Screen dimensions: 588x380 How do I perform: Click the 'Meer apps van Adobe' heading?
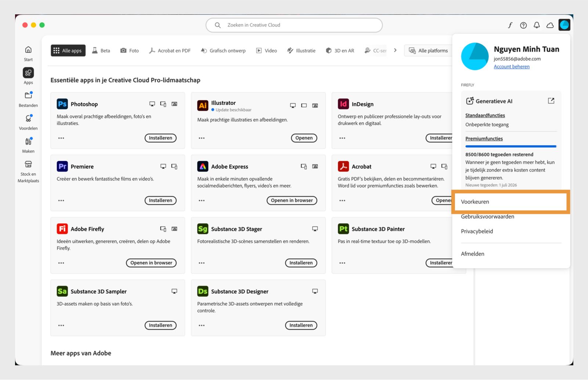81,353
